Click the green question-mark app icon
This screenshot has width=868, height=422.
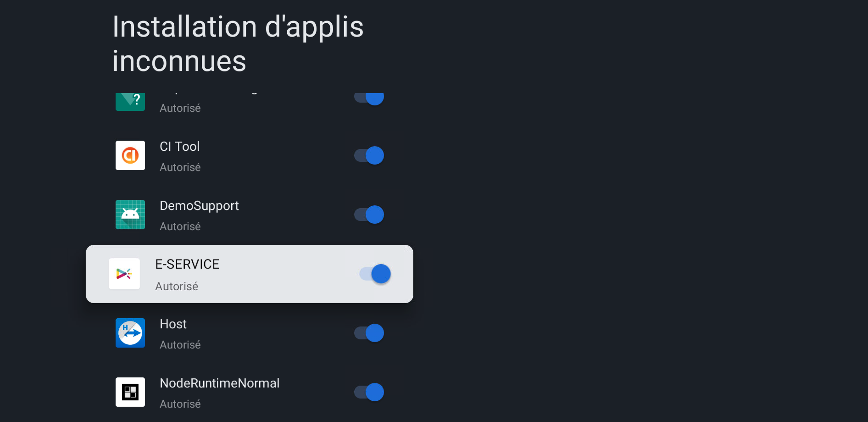pyautogui.click(x=130, y=102)
